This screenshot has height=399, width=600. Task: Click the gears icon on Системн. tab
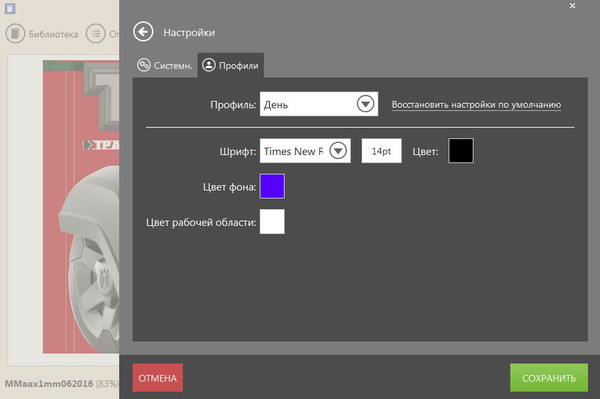coord(144,65)
